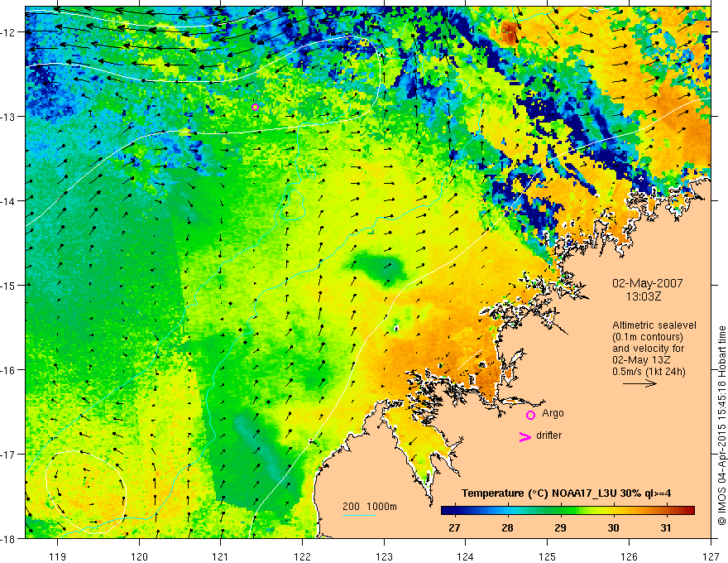Click the color bar value 31
The image size is (728, 563).
pyautogui.click(x=666, y=527)
